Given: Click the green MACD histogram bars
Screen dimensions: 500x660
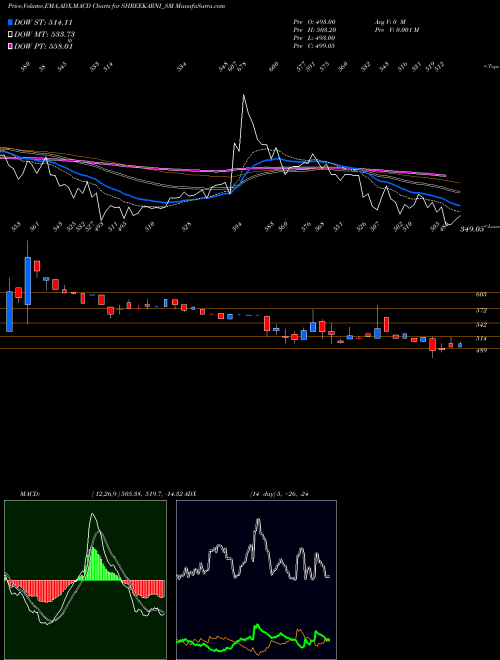Looking at the screenshot, I should click(x=99, y=564).
